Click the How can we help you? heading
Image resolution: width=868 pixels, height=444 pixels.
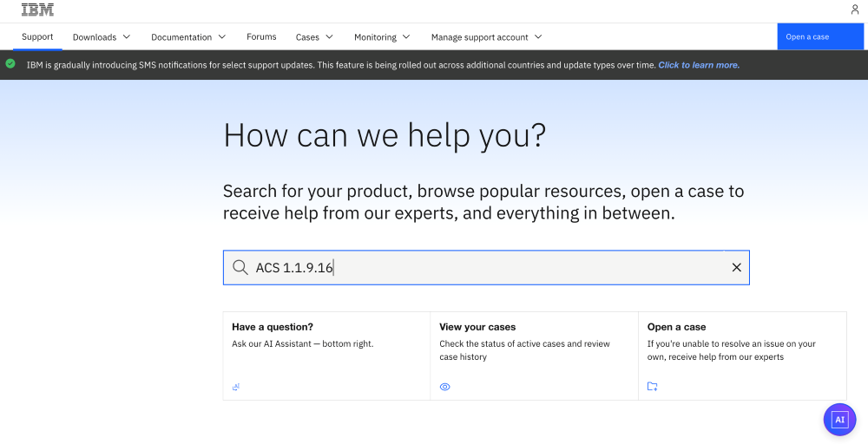pyautogui.click(x=385, y=135)
